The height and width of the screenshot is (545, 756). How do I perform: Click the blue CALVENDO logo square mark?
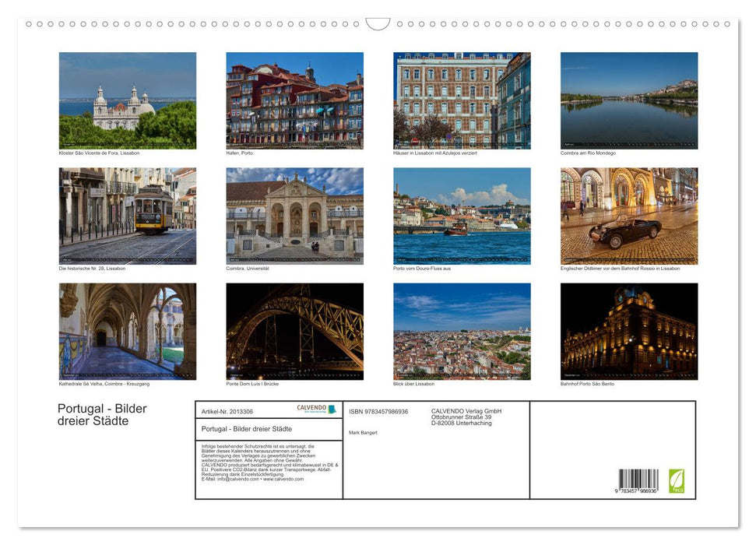pyautogui.click(x=331, y=409)
